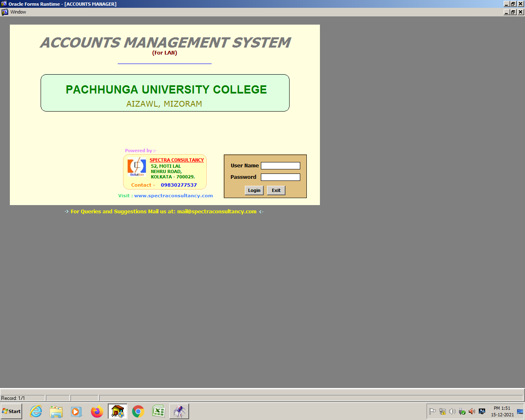The width and height of the screenshot is (525, 420).
Task: Click the Password input field
Action: click(x=281, y=177)
